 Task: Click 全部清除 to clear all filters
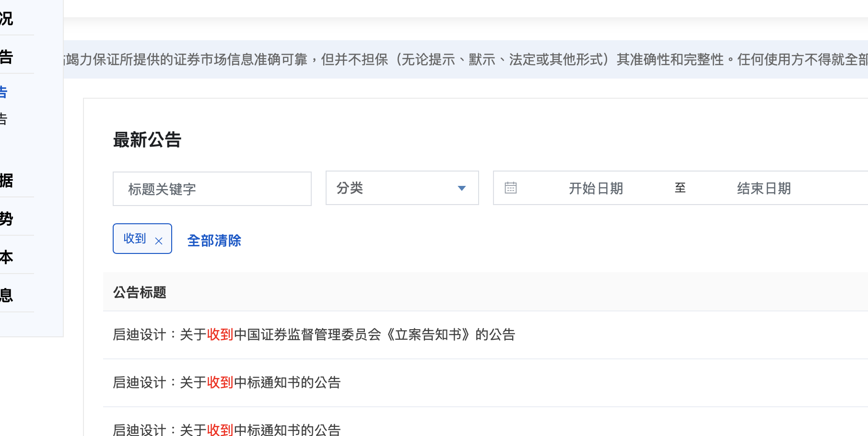[x=214, y=241]
